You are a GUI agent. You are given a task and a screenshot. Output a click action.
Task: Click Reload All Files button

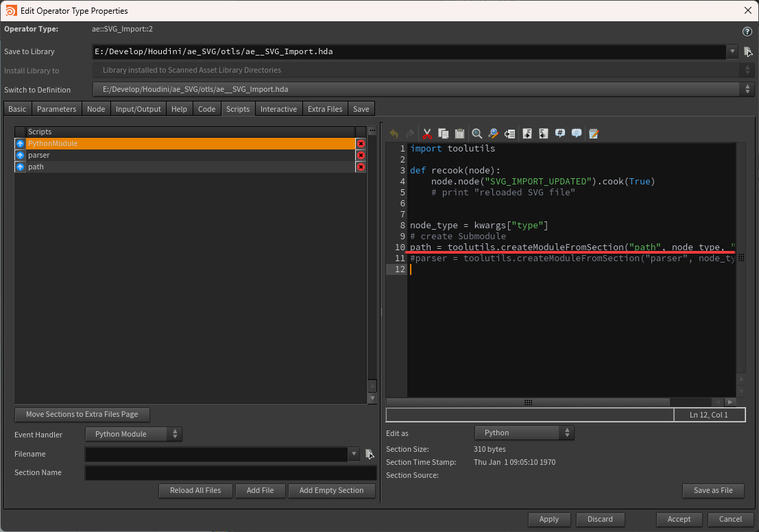click(195, 490)
